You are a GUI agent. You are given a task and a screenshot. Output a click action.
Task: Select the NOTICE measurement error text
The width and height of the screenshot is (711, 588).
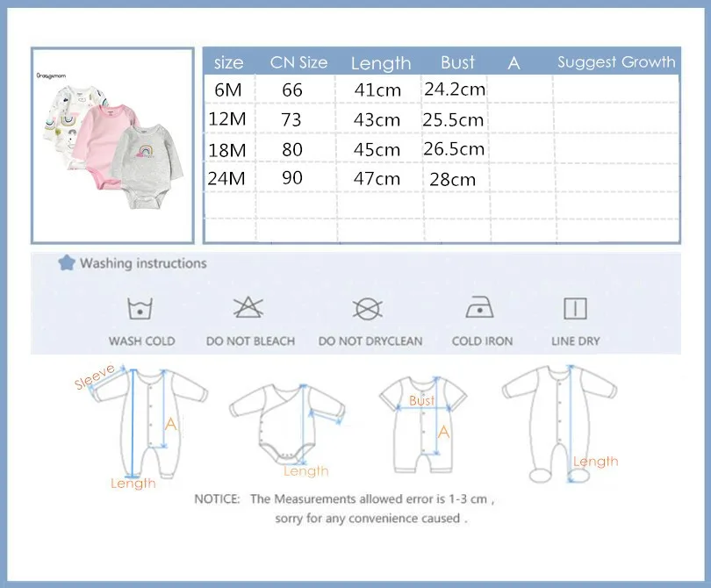[377, 498]
